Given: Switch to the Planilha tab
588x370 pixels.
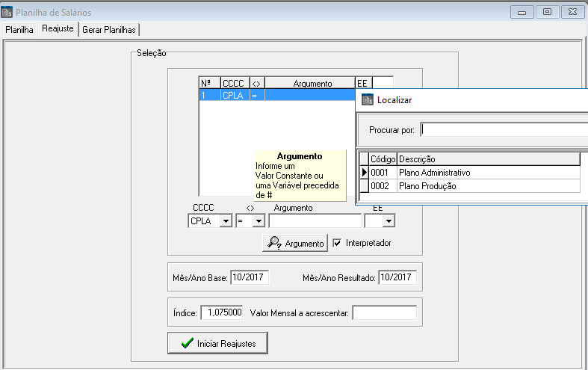Looking at the screenshot, I should [x=19, y=29].
